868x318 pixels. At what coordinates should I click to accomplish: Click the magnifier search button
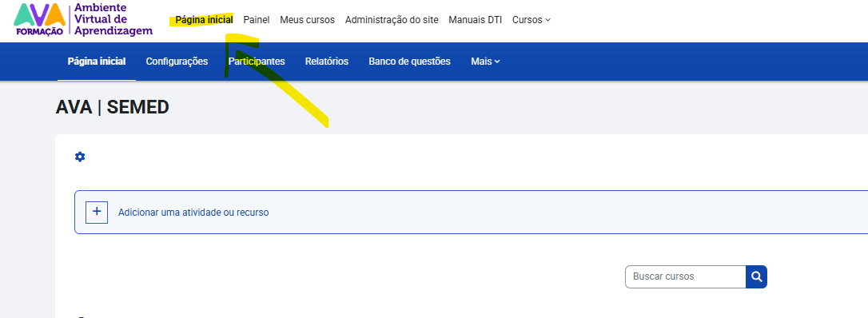pos(756,276)
